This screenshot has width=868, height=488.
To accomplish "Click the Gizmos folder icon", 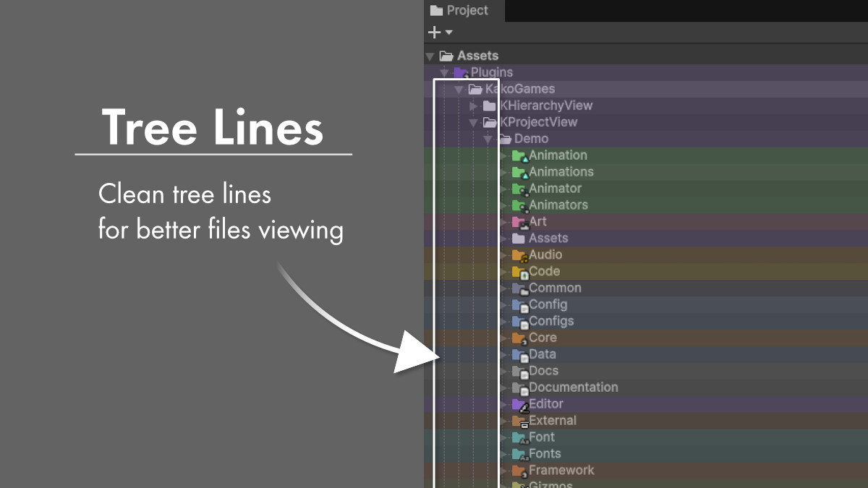I will click(x=519, y=485).
